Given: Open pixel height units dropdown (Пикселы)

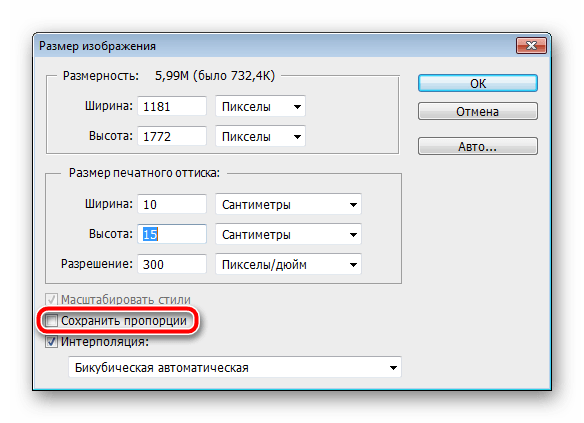Looking at the screenshot, I should 260,136.
